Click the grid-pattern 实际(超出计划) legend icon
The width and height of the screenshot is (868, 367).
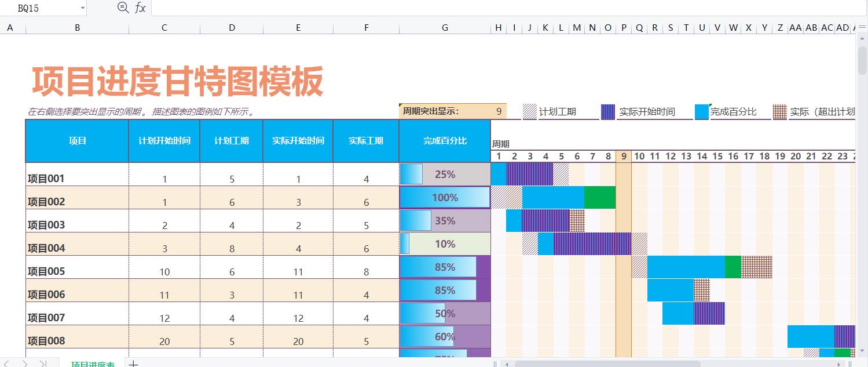779,112
